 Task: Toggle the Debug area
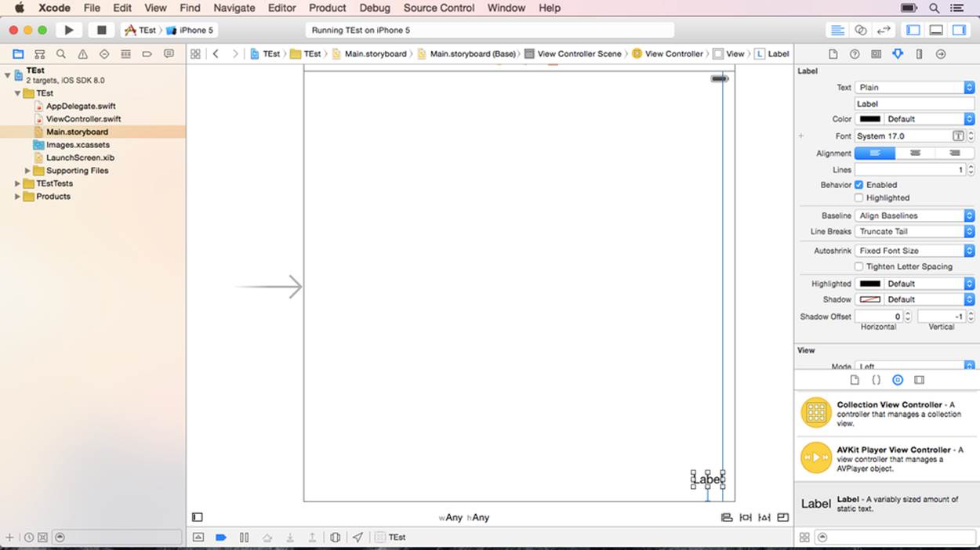[x=936, y=30]
